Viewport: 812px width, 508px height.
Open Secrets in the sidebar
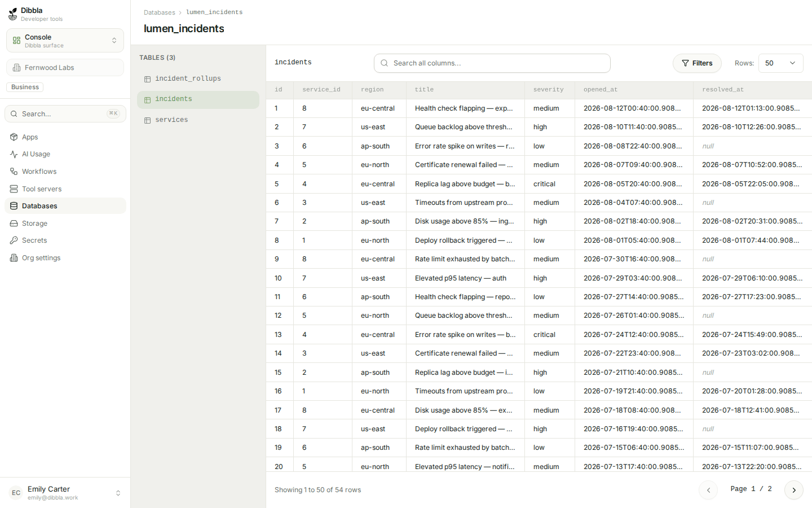tap(65, 240)
